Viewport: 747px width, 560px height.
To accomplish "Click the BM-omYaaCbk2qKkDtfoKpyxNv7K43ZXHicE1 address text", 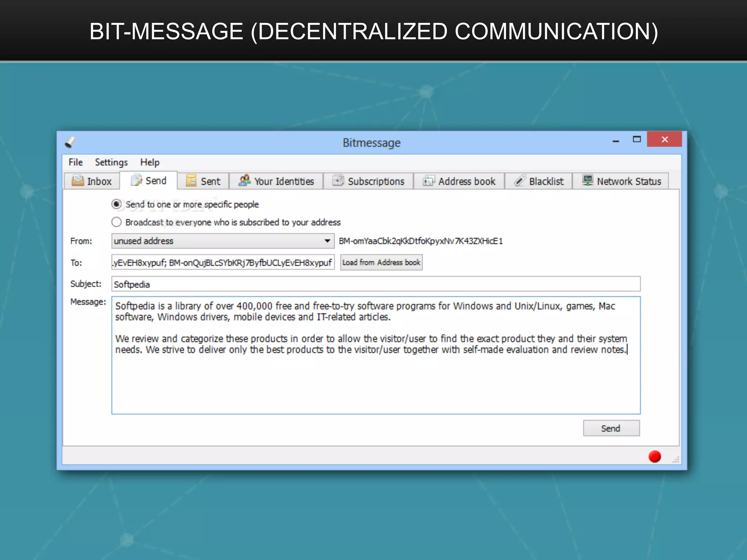I will [x=421, y=241].
